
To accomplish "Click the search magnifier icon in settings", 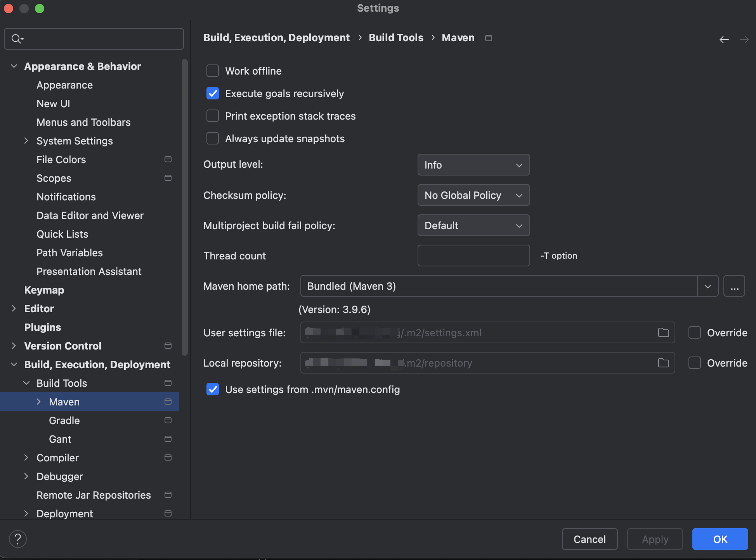I will pos(17,38).
